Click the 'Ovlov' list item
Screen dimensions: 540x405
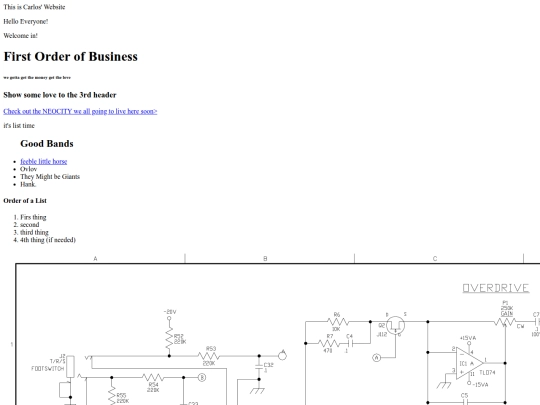29,169
